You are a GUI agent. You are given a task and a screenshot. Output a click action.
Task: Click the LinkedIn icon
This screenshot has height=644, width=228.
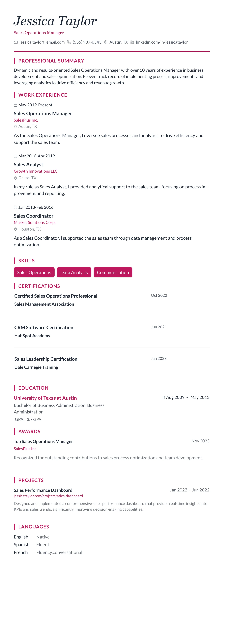[x=132, y=42]
